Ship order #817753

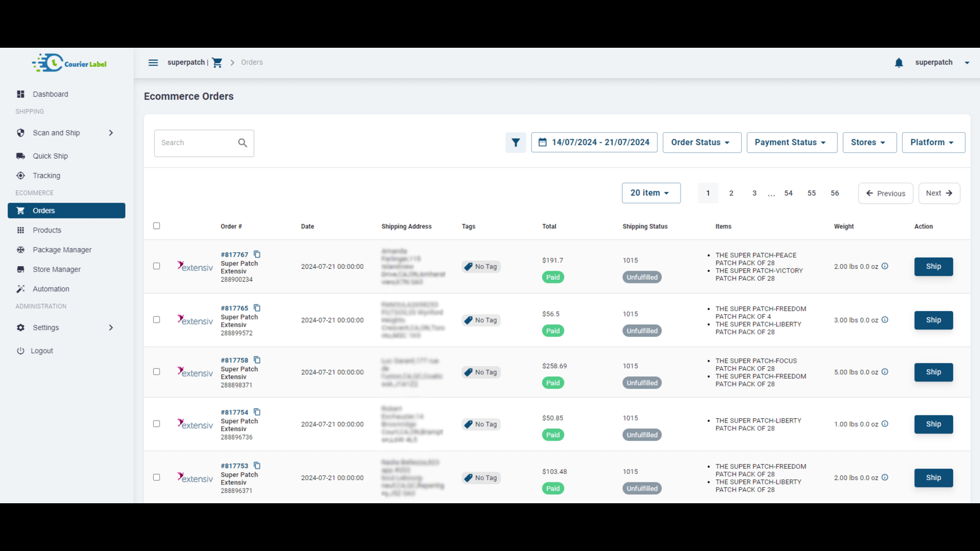pos(933,478)
